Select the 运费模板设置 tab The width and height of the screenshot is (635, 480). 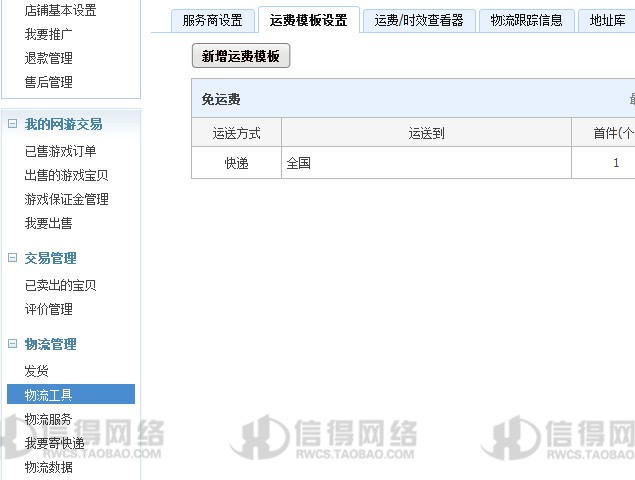point(308,20)
